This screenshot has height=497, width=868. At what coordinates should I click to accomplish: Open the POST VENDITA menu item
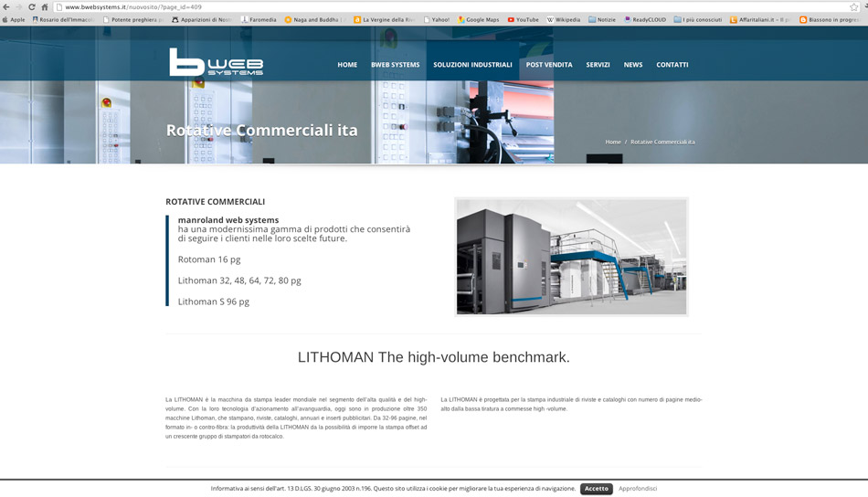[x=549, y=65]
